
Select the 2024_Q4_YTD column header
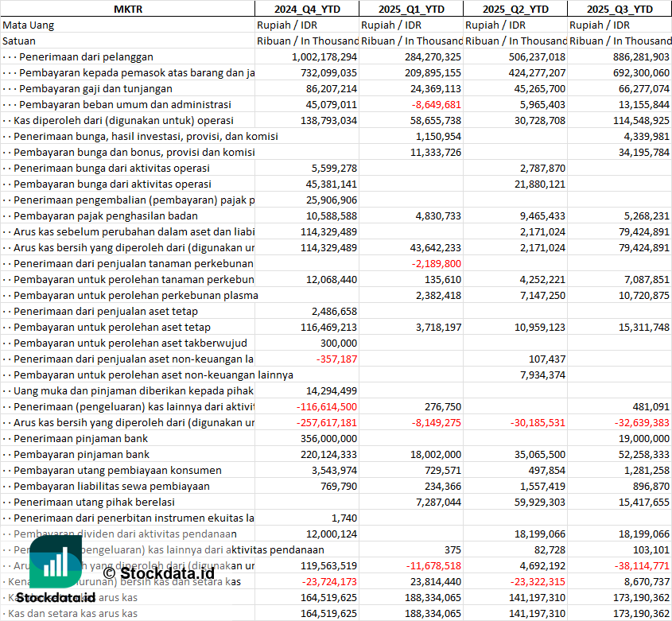tap(306, 9)
